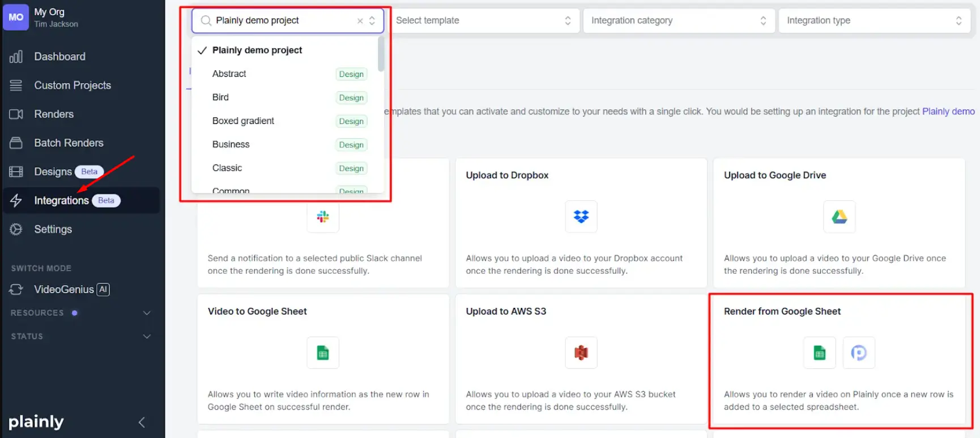Image resolution: width=980 pixels, height=438 pixels.
Task: Click the search magnifier in project field
Action: [206, 20]
